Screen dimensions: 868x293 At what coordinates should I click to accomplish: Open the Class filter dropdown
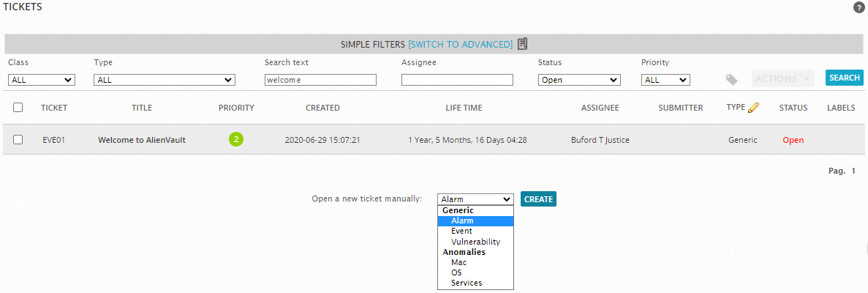pos(42,80)
